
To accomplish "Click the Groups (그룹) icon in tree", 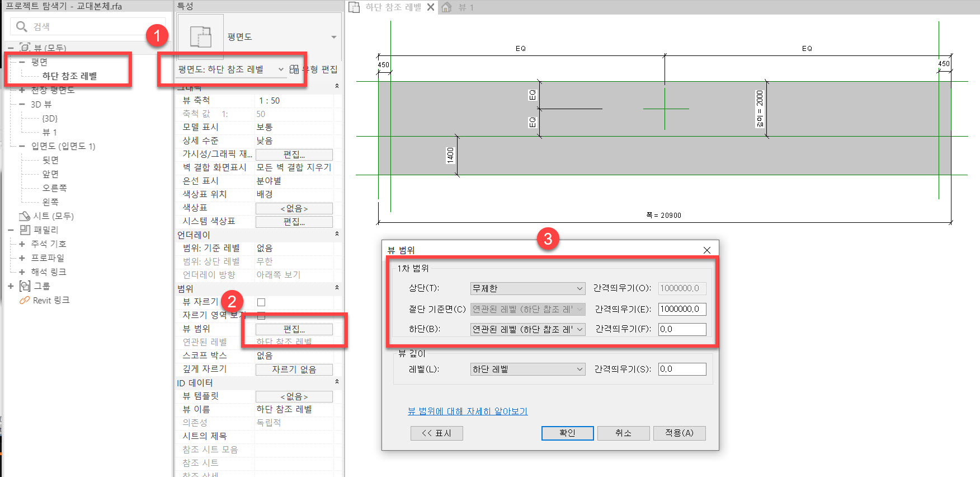I will click(25, 286).
